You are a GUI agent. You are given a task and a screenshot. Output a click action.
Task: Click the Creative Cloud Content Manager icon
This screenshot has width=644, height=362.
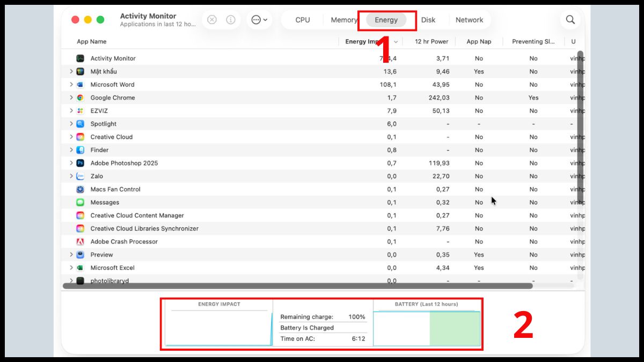(x=80, y=216)
